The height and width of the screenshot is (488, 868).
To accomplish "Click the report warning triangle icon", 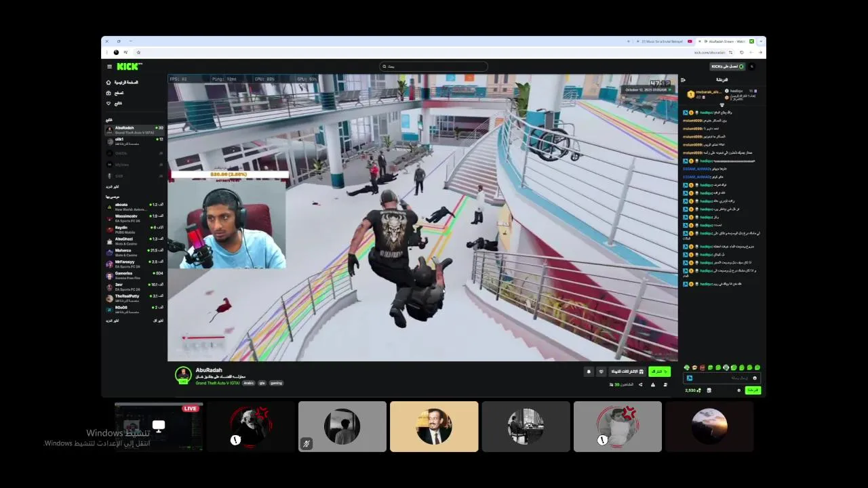I will coord(653,385).
